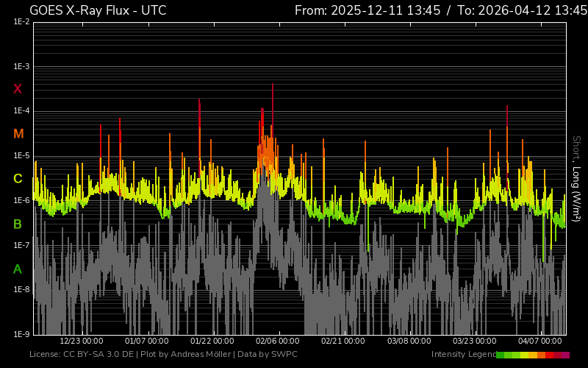Click the Short, Long (W/m²) axis label
The width and height of the screenshot is (588, 368).
[577, 178]
